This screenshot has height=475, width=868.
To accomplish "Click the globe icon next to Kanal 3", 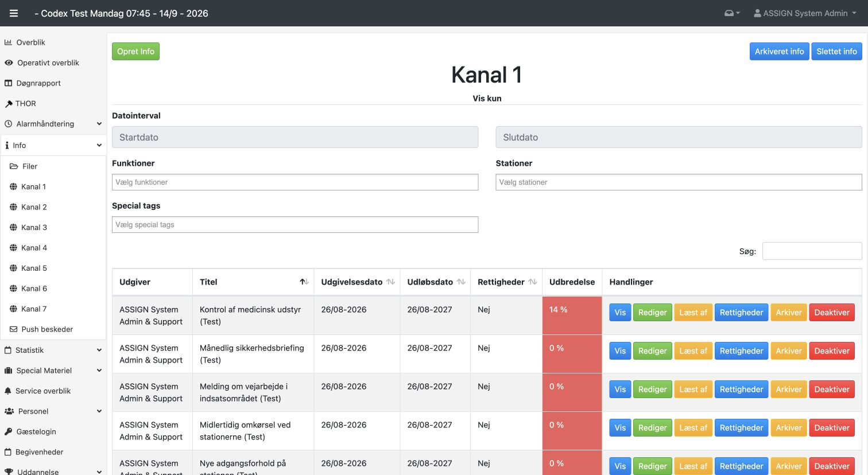I will pyautogui.click(x=13, y=228).
